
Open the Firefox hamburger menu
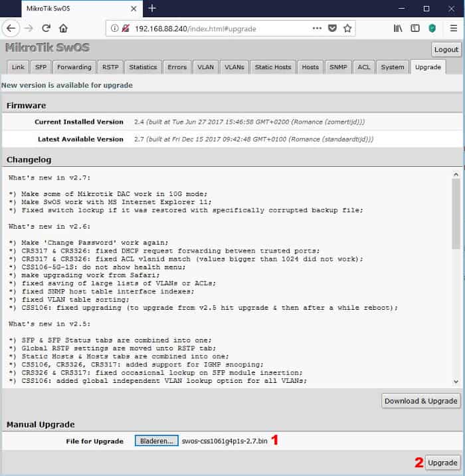point(454,29)
